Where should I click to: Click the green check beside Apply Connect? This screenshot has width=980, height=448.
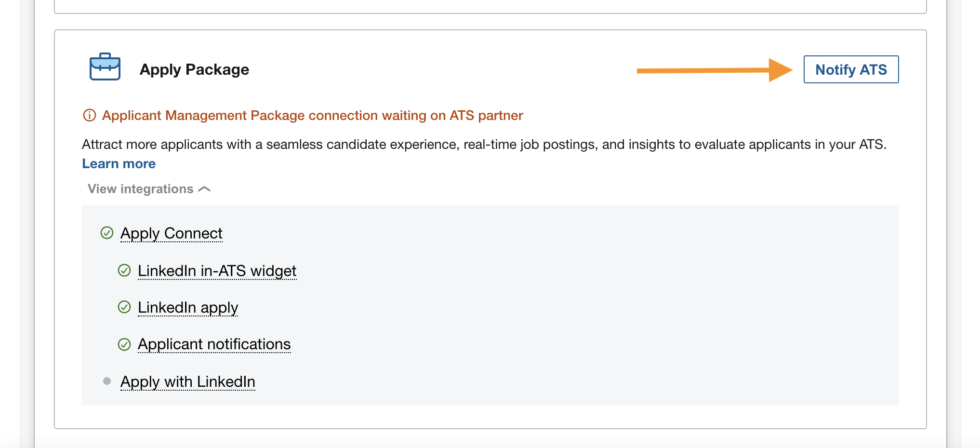tap(107, 233)
